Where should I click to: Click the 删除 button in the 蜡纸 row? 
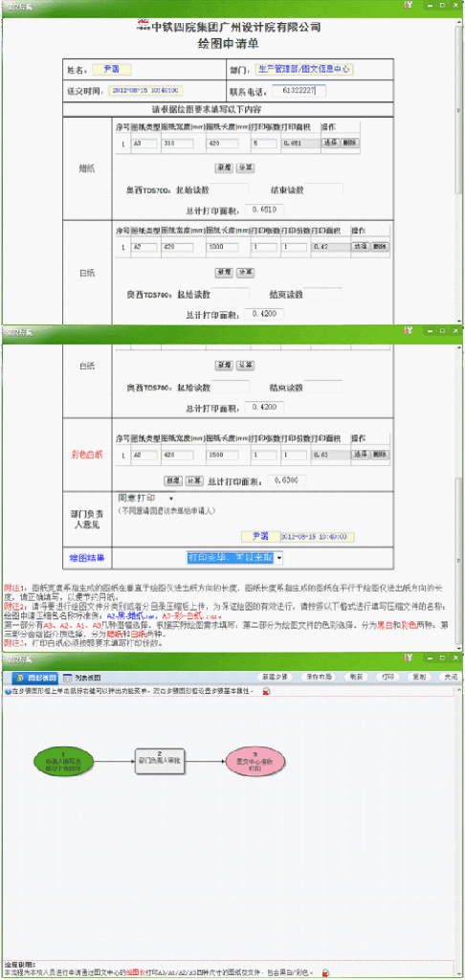tap(349, 143)
